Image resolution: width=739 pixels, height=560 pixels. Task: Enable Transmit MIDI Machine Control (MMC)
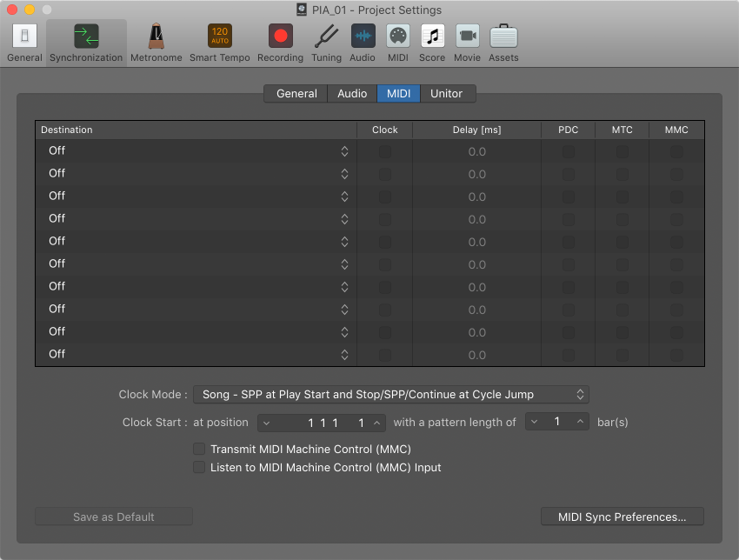pos(199,449)
